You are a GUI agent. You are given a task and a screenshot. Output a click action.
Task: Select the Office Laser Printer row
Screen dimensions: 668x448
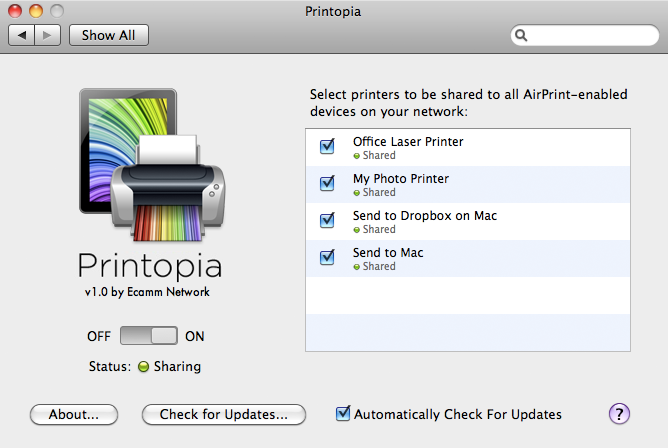(x=468, y=147)
